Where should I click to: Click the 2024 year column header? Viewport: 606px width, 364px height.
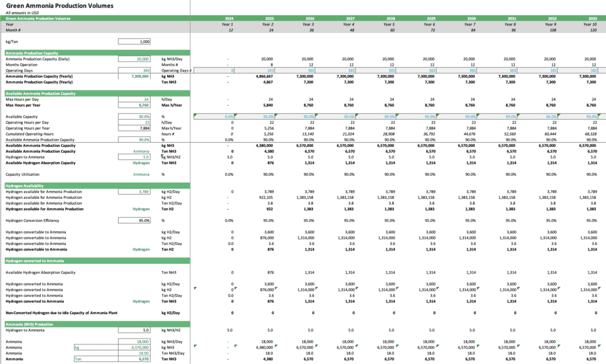coord(229,18)
